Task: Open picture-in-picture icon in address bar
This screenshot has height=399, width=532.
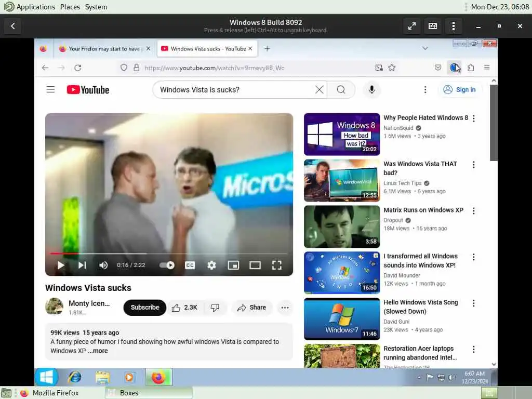Action: (379, 68)
